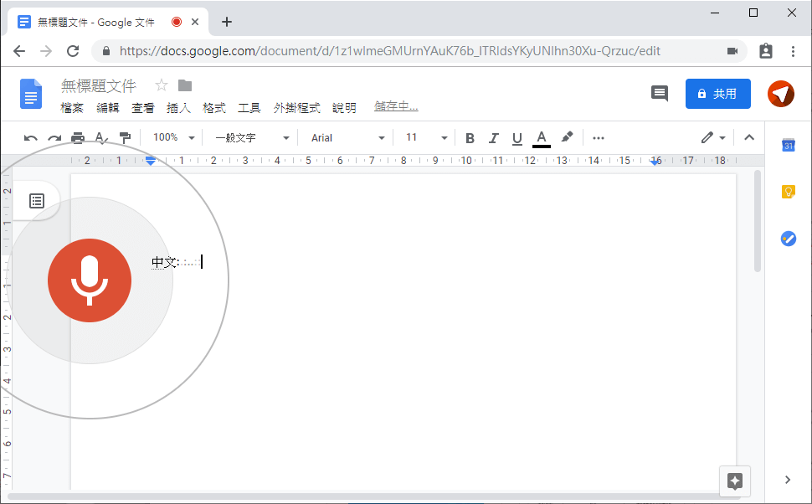Click the Redo arrow in toolbar
The image size is (812, 504).
coord(54,138)
